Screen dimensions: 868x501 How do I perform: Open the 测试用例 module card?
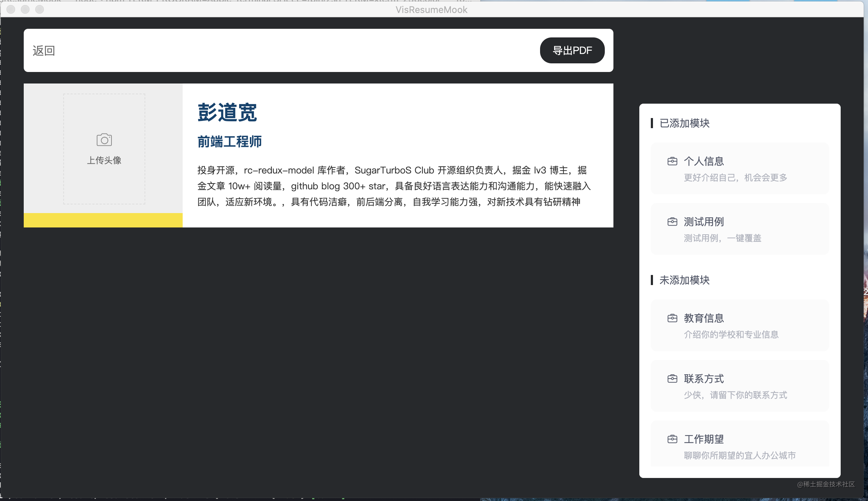tap(740, 229)
